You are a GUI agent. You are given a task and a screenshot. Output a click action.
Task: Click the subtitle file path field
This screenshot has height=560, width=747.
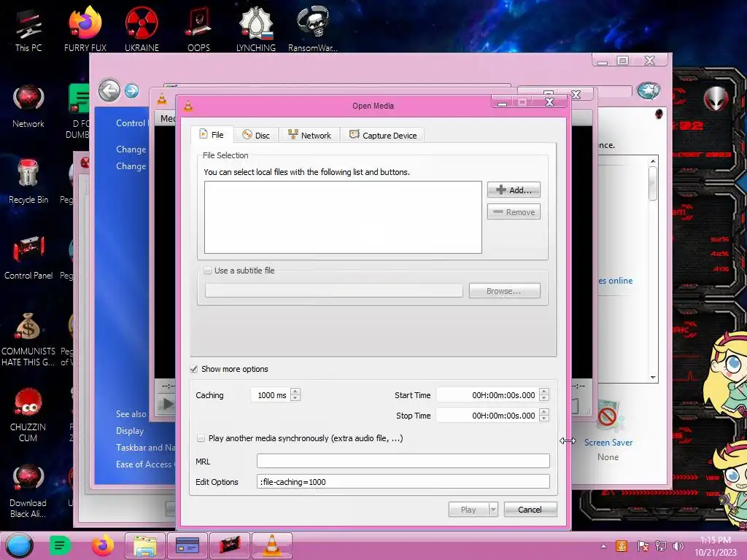click(x=334, y=290)
